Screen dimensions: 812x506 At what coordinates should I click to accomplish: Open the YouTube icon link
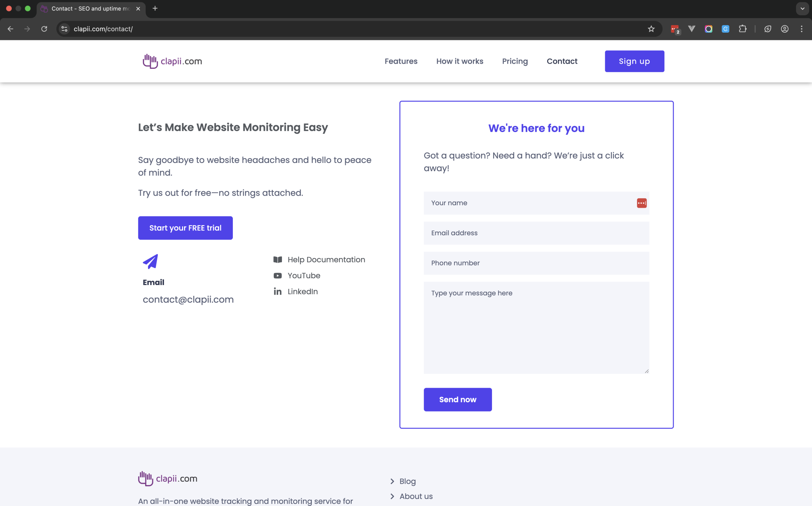(x=278, y=276)
